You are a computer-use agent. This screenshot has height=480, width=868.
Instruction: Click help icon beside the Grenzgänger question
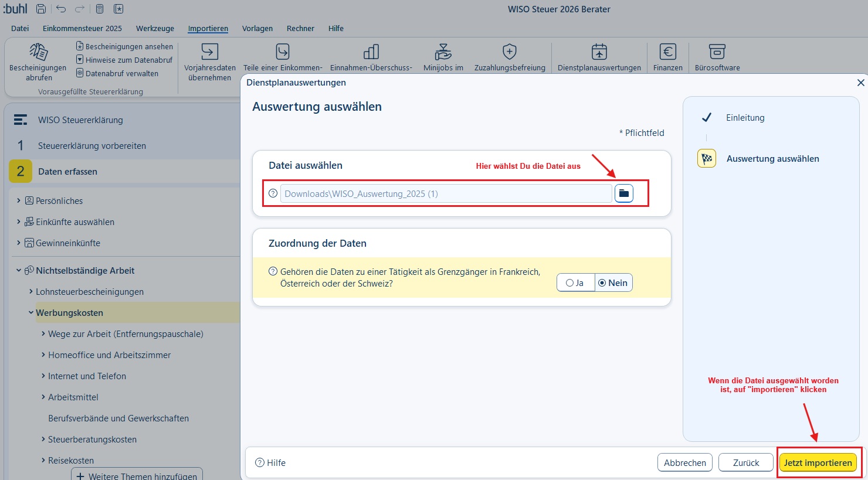point(273,271)
